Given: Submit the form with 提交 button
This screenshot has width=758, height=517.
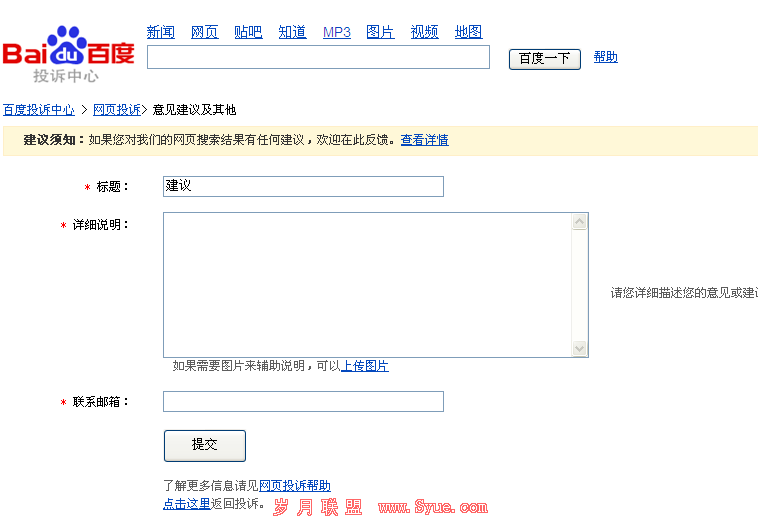Looking at the screenshot, I should tap(204, 445).
